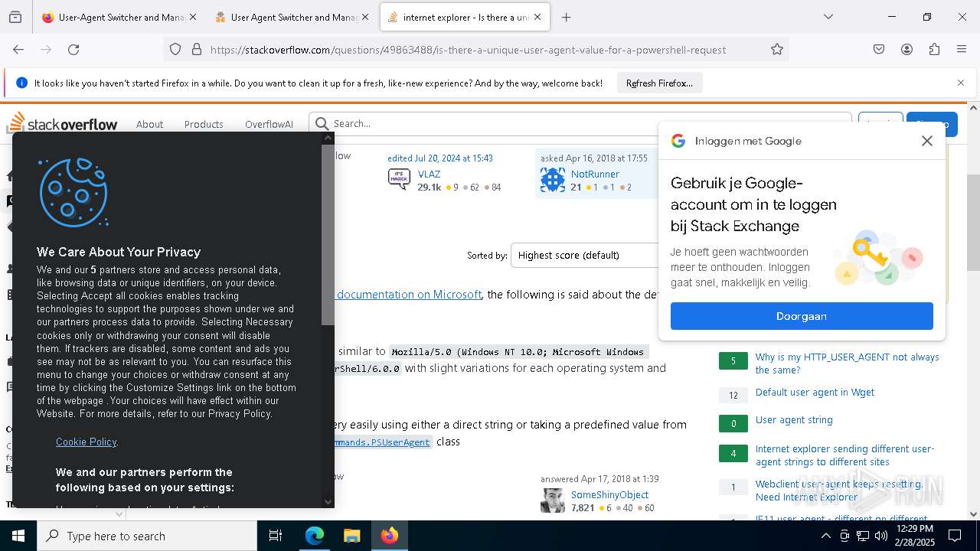This screenshot has width=980, height=551.
Task: Select the 'internet explorer - Is there a un' tab
Action: [x=464, y=17]
